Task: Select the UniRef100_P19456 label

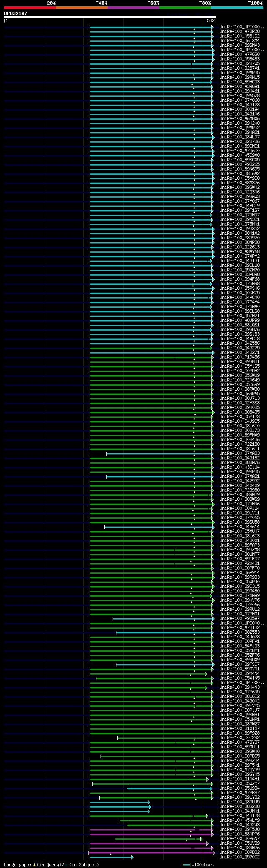Action: (x=239, y=357)
